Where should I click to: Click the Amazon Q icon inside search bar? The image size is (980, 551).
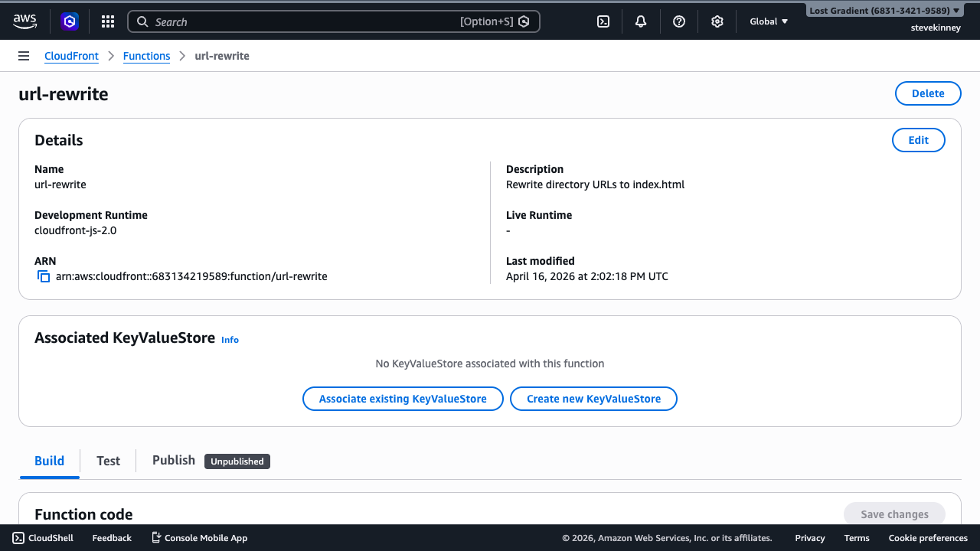click(x=524, y=21)
